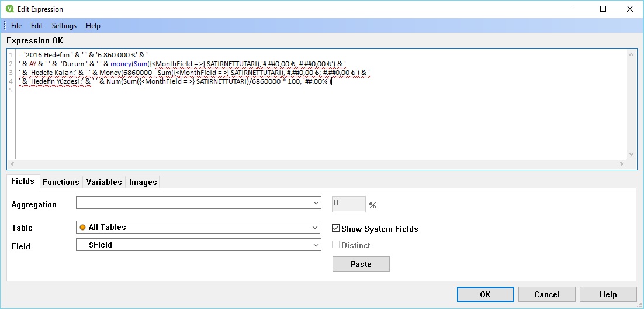
Task: Maximize the Edit Expression window
Action: pos(603,9)
